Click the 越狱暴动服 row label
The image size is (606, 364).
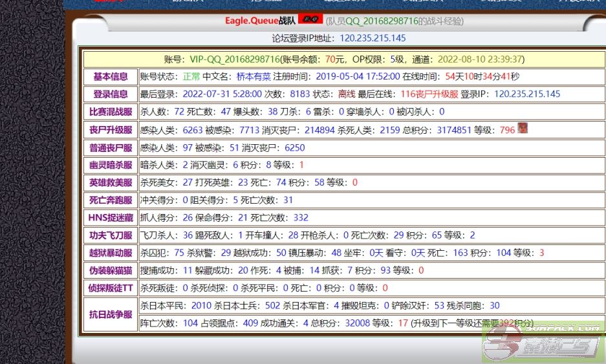coord(111,253)
